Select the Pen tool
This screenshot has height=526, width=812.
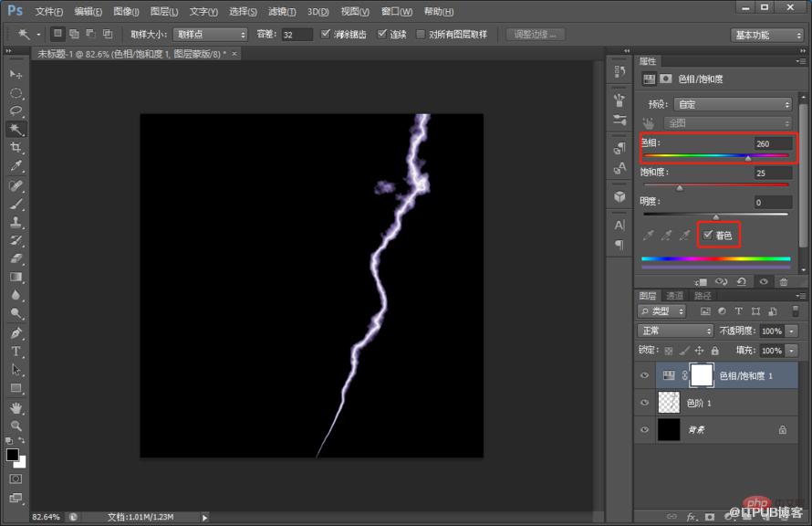16,333
